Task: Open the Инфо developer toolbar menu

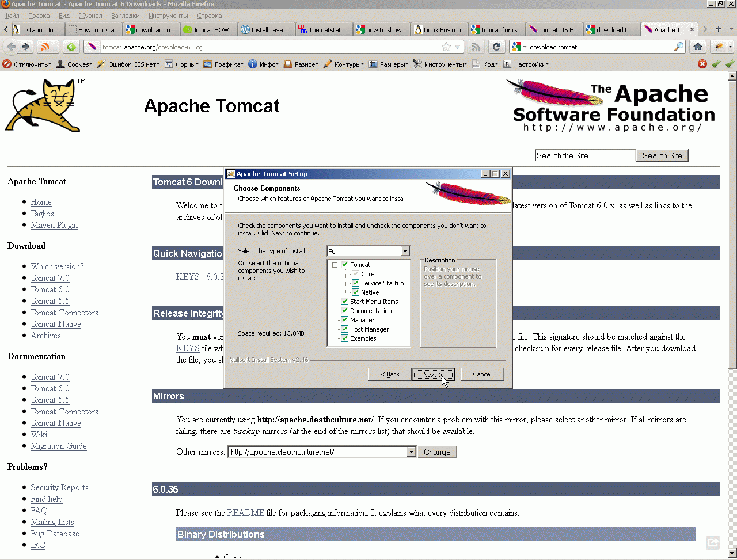Action: pyautogui.click(x=263, y=64)
